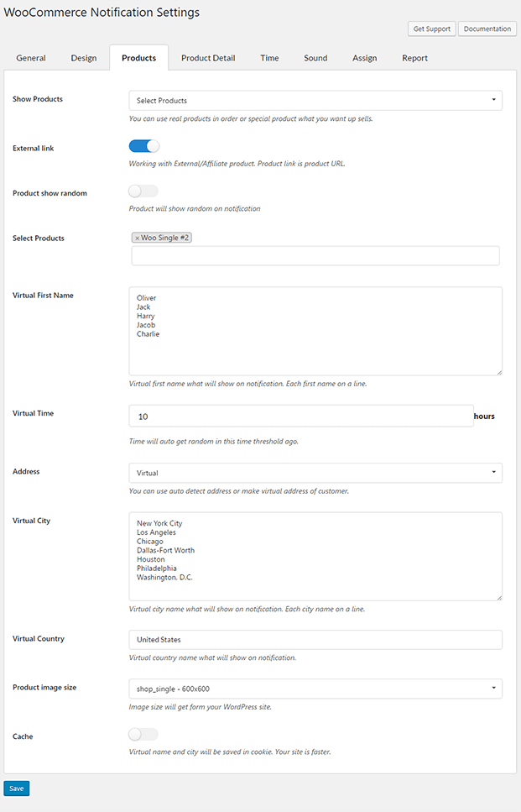The image size is (521, 812).
Task: Open the Time tab
Action: click(269, 58)
